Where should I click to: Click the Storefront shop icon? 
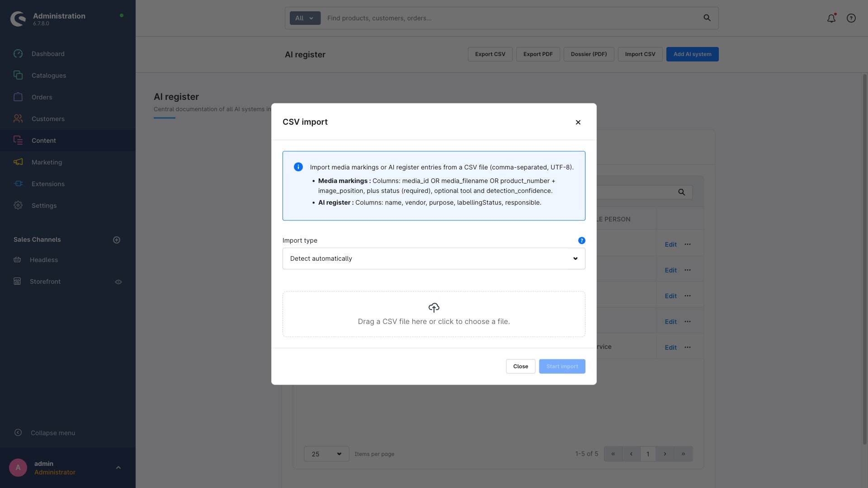click(x=17, y=282)
